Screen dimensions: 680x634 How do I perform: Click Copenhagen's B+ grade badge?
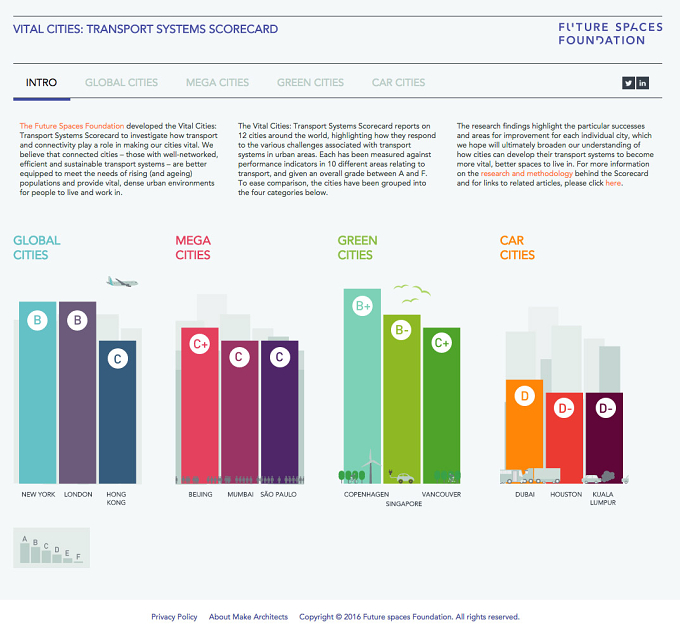(363, 306)
